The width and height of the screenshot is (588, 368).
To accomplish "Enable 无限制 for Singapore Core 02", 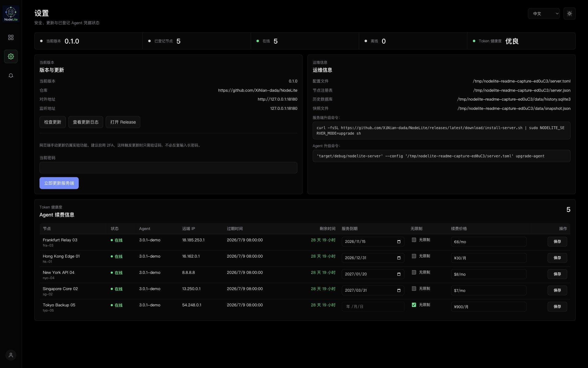I will [414, 289].
